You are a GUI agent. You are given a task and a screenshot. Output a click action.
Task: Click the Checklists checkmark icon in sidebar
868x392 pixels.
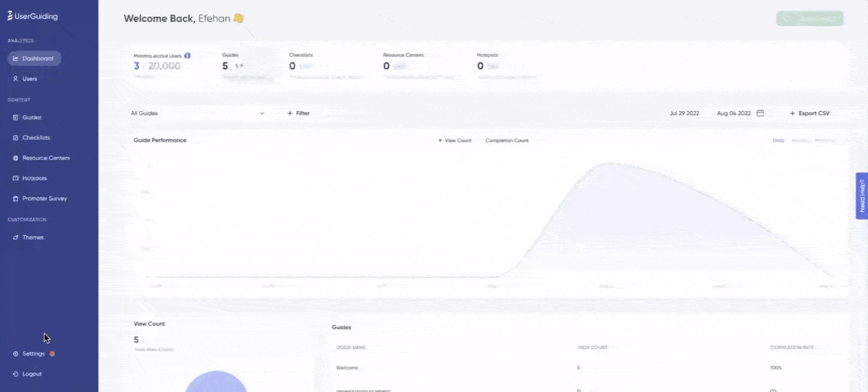[x=16, y=138]
